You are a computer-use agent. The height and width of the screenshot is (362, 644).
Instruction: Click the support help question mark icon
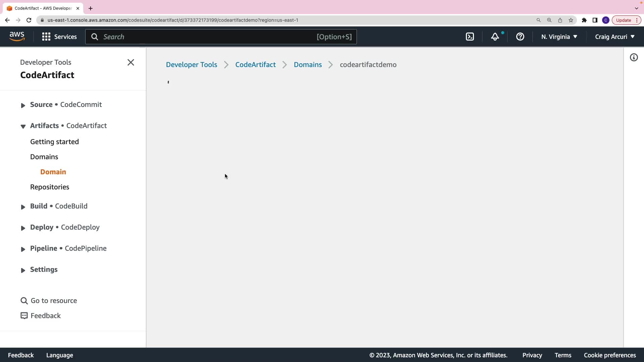pos(520,37)
